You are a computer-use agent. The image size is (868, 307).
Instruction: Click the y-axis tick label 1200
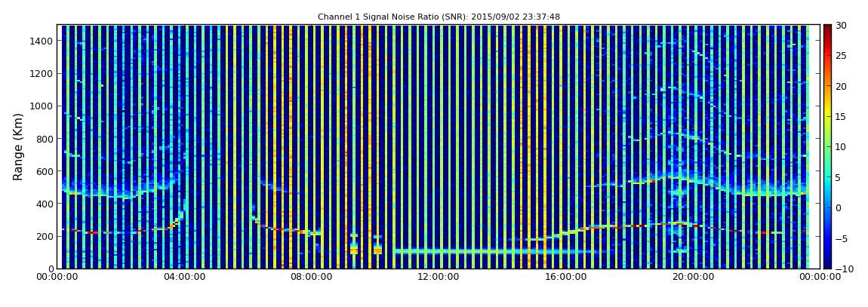tap(42, 74)
